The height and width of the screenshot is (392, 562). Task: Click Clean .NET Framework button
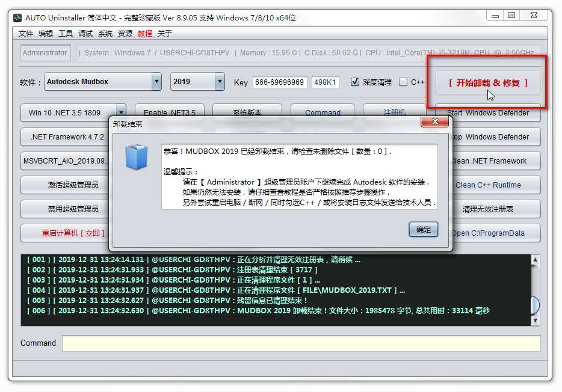pyautogui.click(x=496, y=161)
